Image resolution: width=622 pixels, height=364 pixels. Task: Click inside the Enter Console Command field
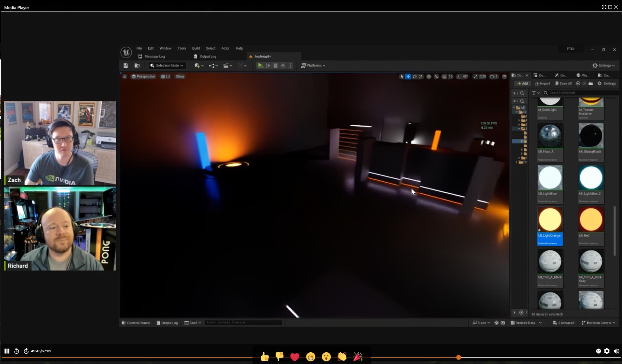[x=243, y=323]
